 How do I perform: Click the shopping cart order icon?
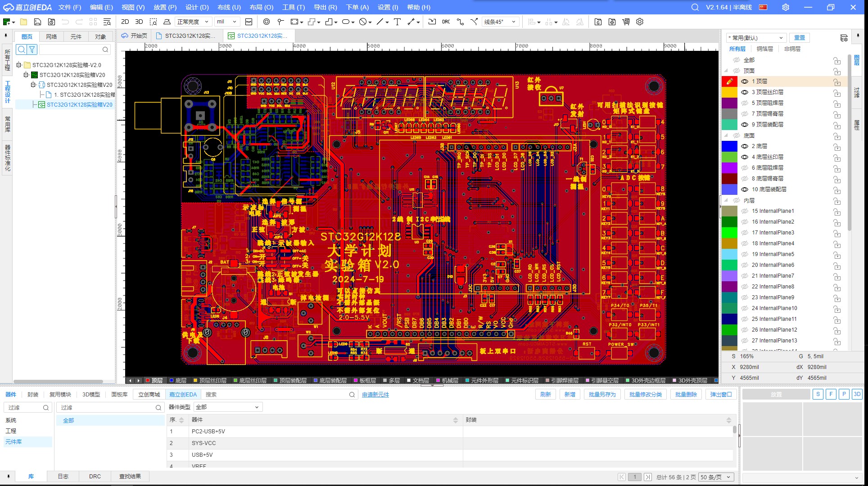626,22
